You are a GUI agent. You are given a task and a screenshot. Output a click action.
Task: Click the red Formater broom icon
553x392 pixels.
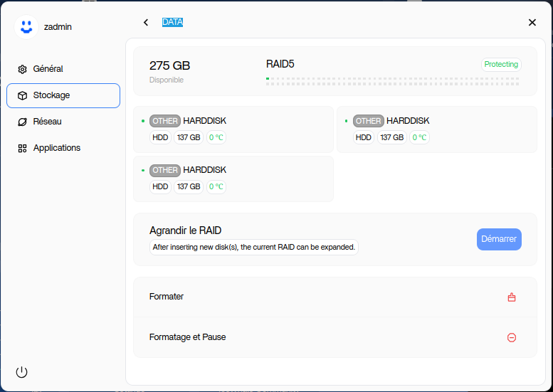(x=511, y=297)
